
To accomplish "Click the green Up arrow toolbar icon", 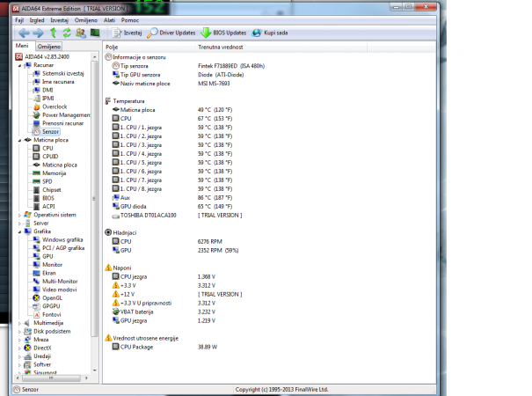I will (x=54, y=33).
